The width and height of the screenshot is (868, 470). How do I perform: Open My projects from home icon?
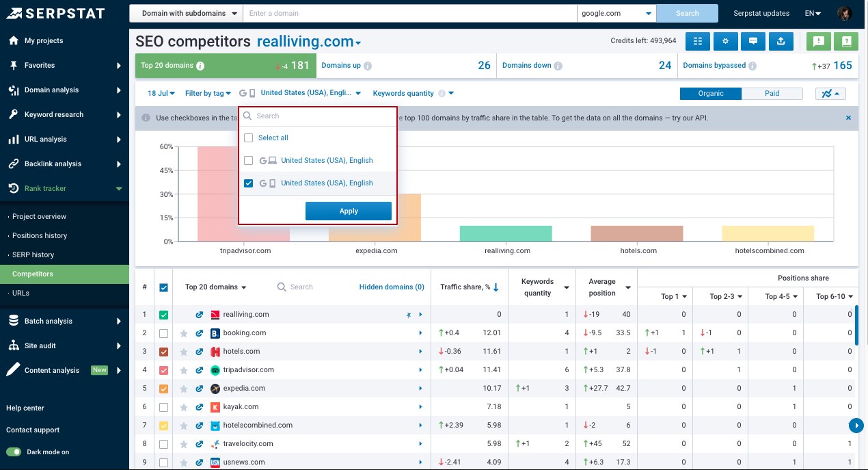[x=14, y=40]
